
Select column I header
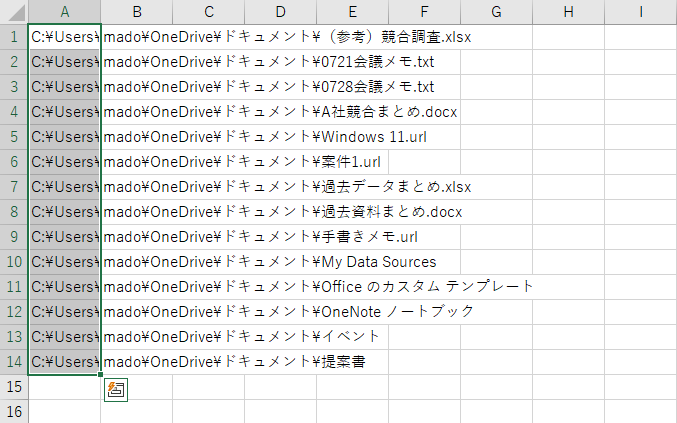click(641, 12)
